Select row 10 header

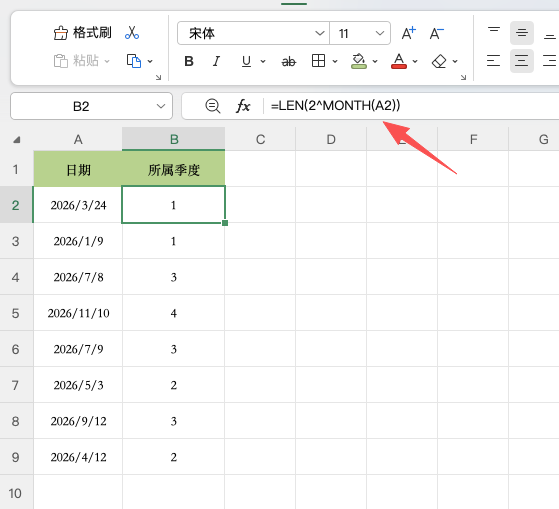click(x=16, y=493)
